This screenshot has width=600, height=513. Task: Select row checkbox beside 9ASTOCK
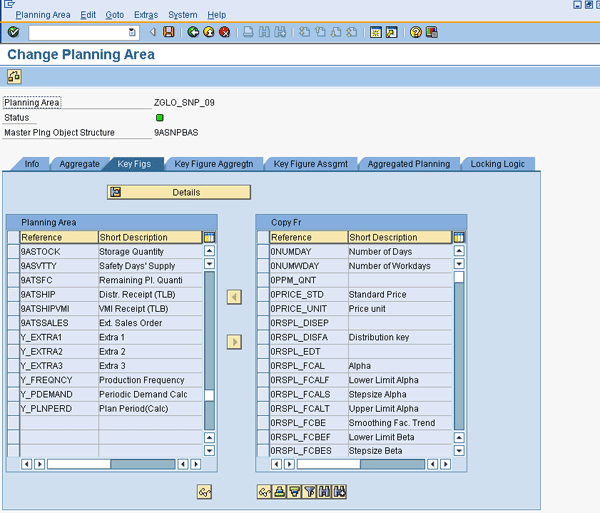[13, 252]
